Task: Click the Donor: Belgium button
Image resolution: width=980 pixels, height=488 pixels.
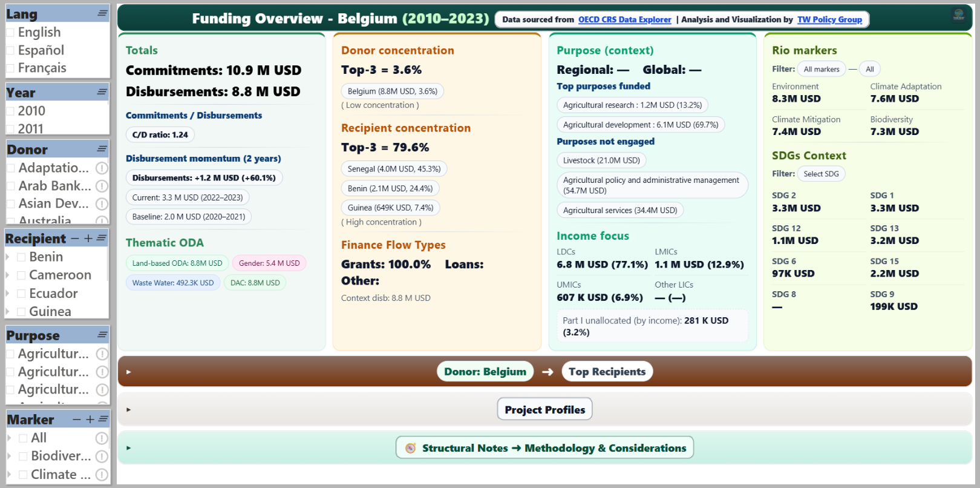Action: (485, 372)
